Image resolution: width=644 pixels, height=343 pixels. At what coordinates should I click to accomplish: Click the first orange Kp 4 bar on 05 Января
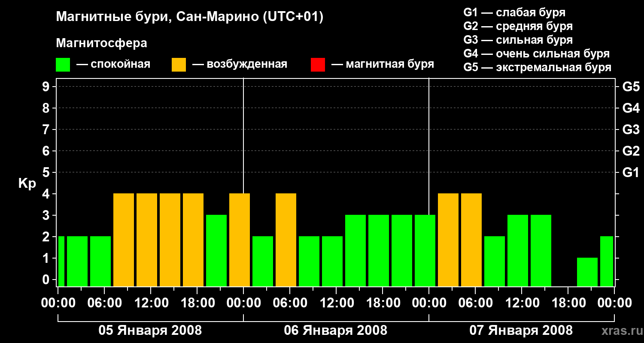124,240
